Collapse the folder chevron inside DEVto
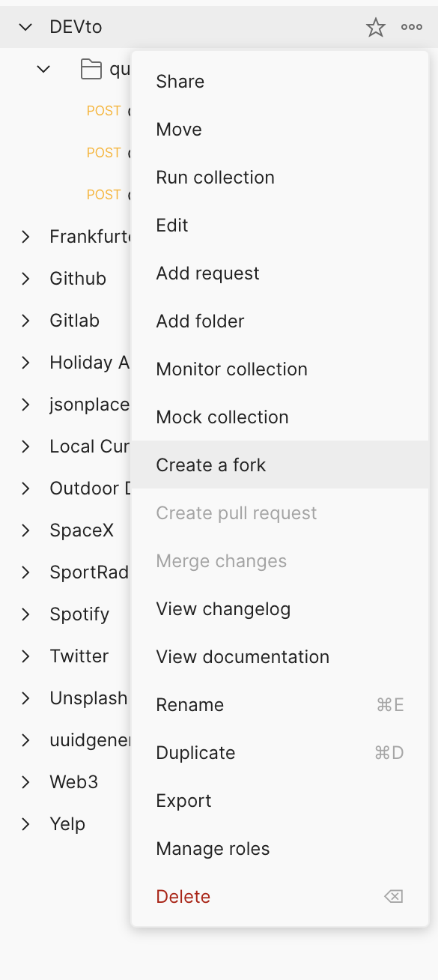 point(43,70)
